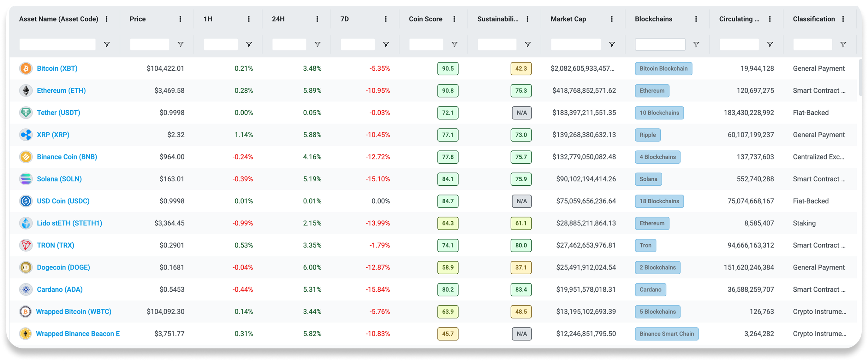
Task: Open the Solana (SOLN) asset link
Action: 59,179
